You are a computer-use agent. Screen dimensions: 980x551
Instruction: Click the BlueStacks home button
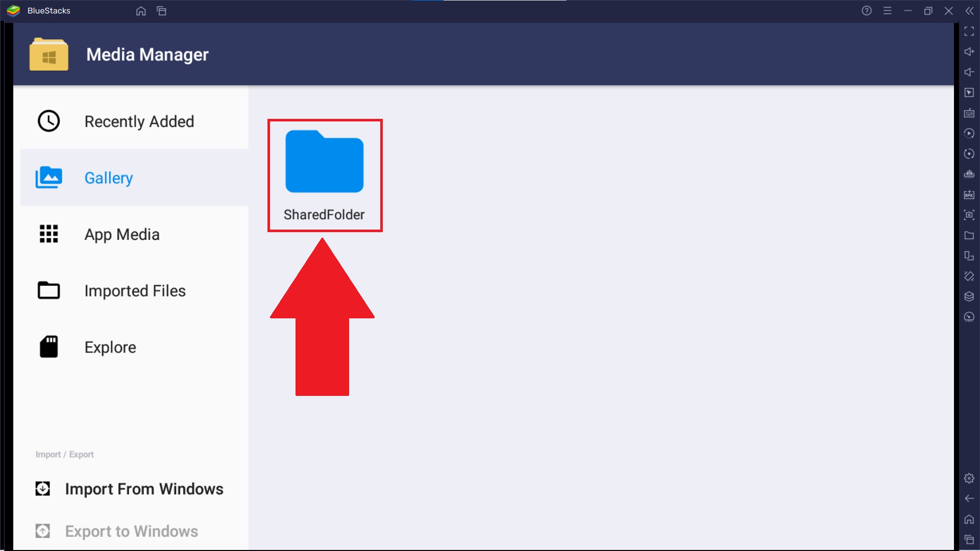(x=140, y=10)
